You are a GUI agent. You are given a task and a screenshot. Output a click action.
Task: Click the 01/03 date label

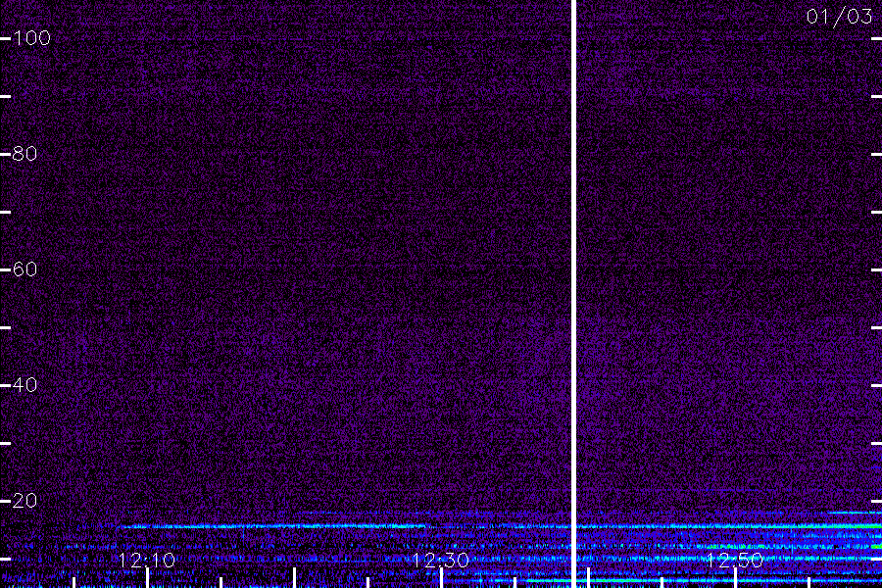coord(839,17)
